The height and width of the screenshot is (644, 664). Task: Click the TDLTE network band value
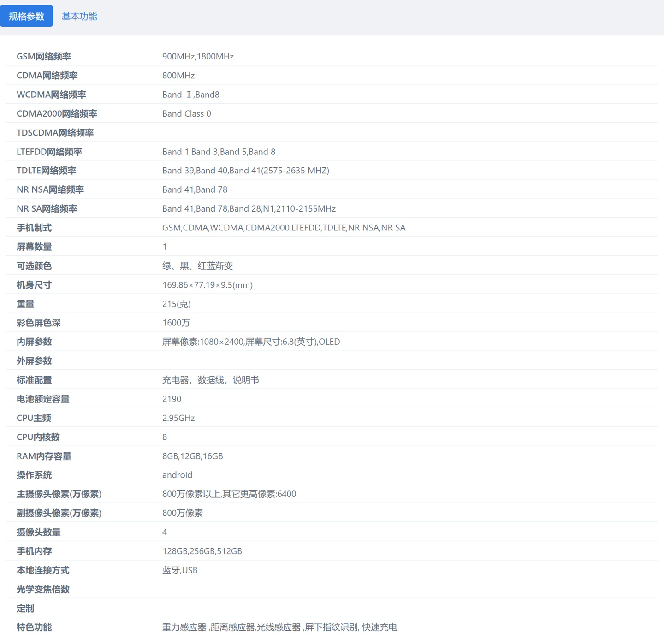[x=245, y=170]
